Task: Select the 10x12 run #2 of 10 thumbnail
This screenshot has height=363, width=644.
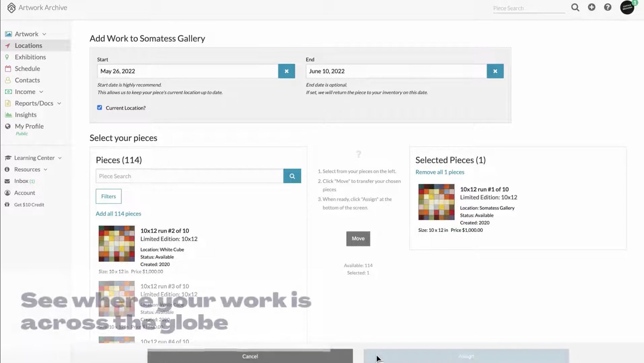Action: click(116, 244)
